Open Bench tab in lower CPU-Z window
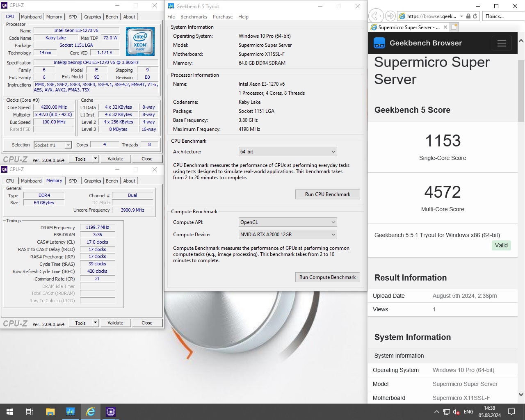This screenshot has width=525, height=420. pos(112,181)
